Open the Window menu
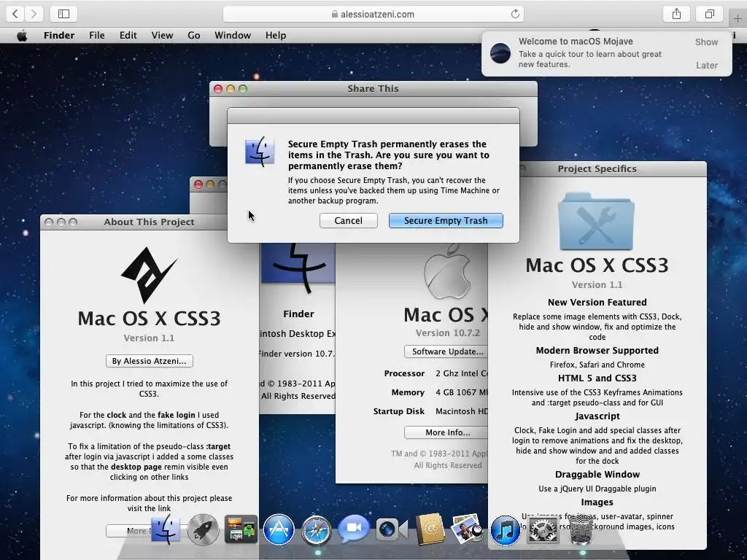Image resolution: width=747 pixels, height=560 pixels. [x=233, y=35]
